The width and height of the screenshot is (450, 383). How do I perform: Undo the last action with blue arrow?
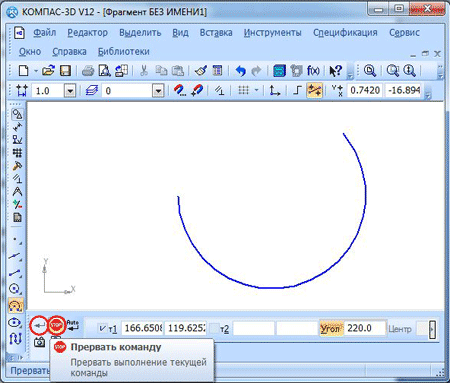(x=240, y=71)
